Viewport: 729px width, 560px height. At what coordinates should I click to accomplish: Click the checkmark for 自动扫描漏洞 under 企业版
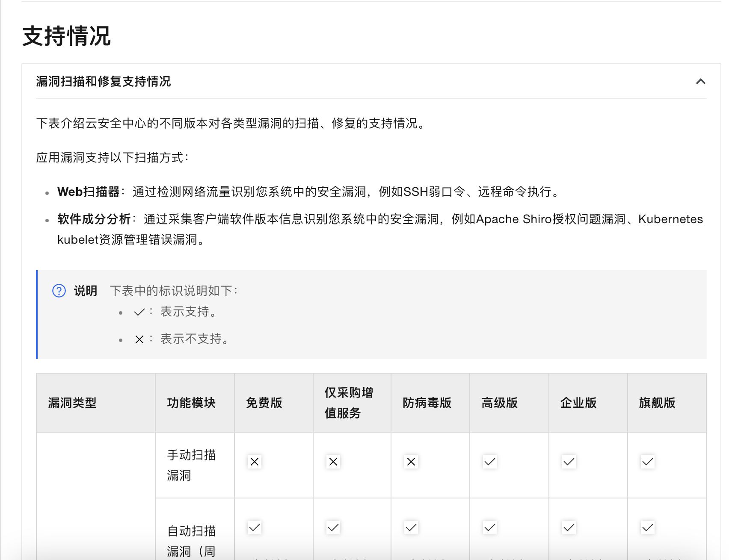click(569, 528)
